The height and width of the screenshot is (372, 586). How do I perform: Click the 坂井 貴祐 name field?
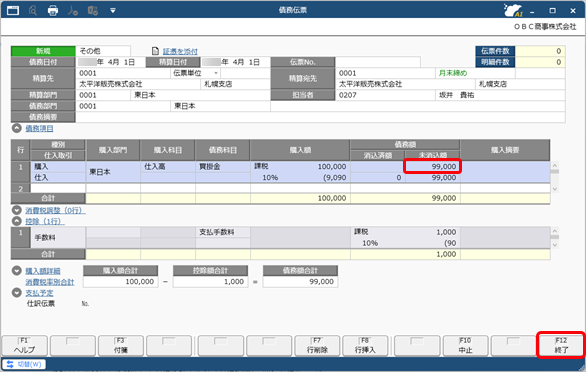[500, 95]
